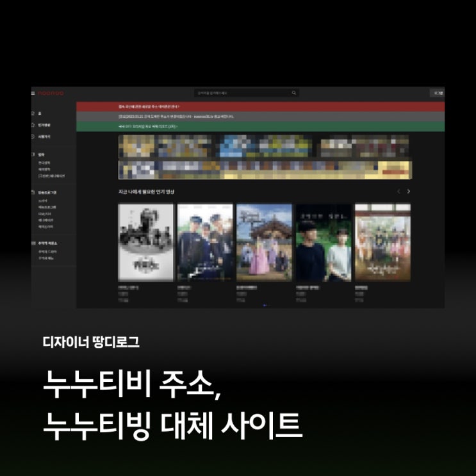Click the wide pixelated ad banner below
This screenshot has height=476, width=476.
pos(265,170)
